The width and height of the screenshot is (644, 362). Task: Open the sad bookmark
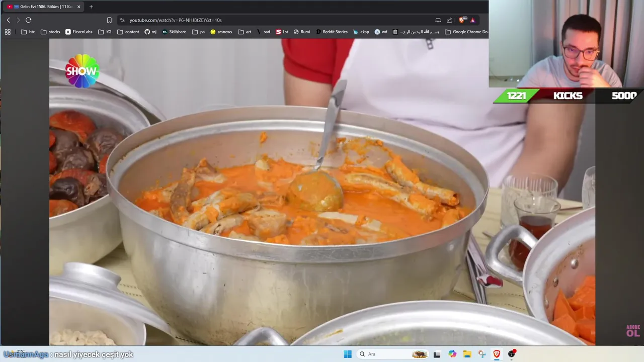pyautogui.click(x=264, y=32)
